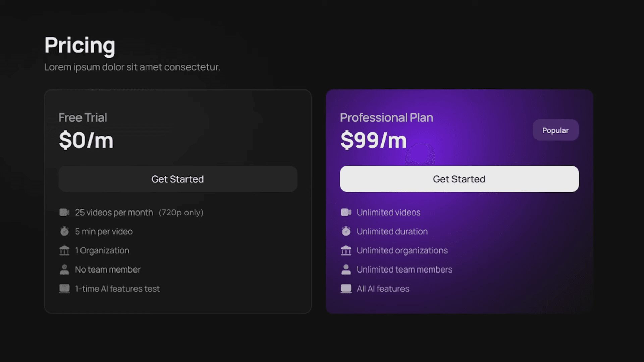Viewport: 644px width, 362px height.
Task: Click the (720p only) note
Action: click(181, 213)
